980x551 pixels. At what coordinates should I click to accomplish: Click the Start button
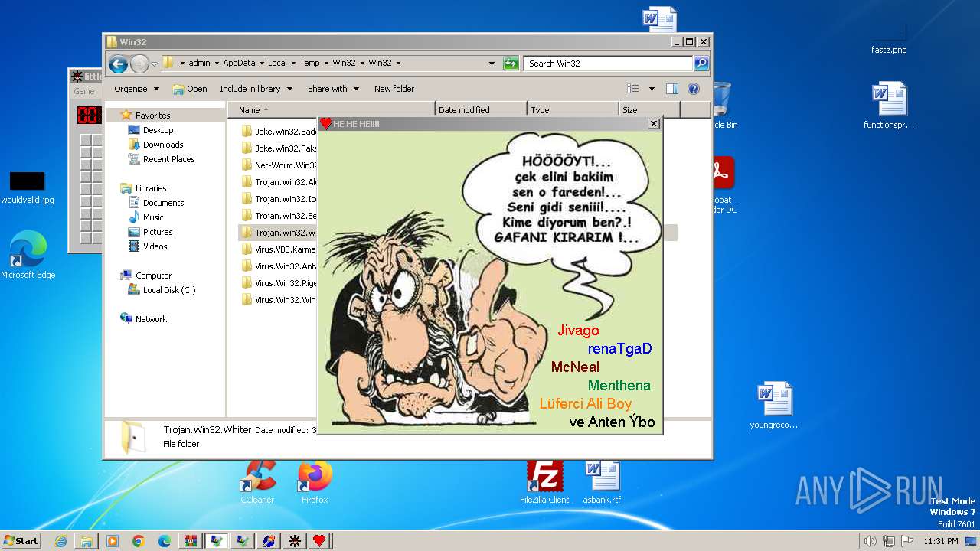click(21, 540)
